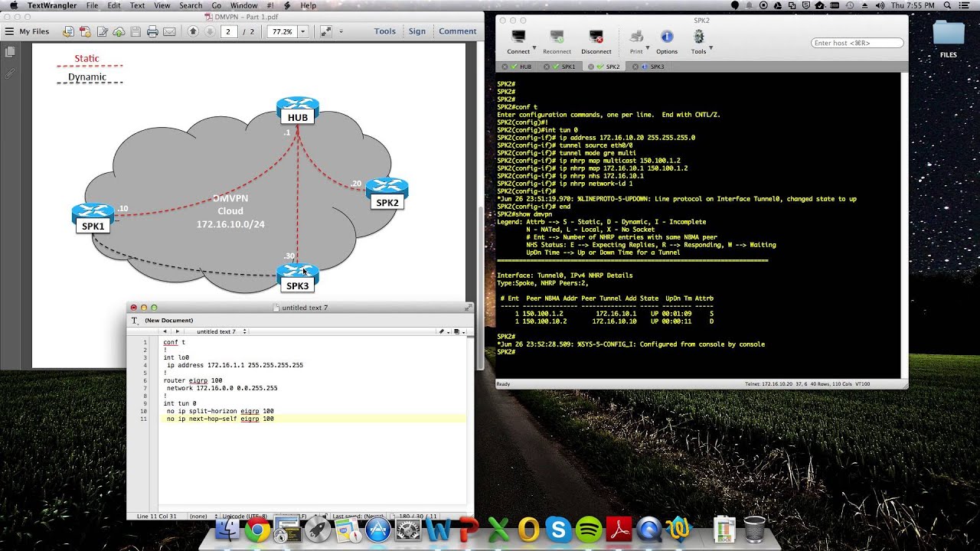Click the next document arrow in TextWrangler navigation bar
Viewport: 980px width, 551px height.
click(178, 331)
